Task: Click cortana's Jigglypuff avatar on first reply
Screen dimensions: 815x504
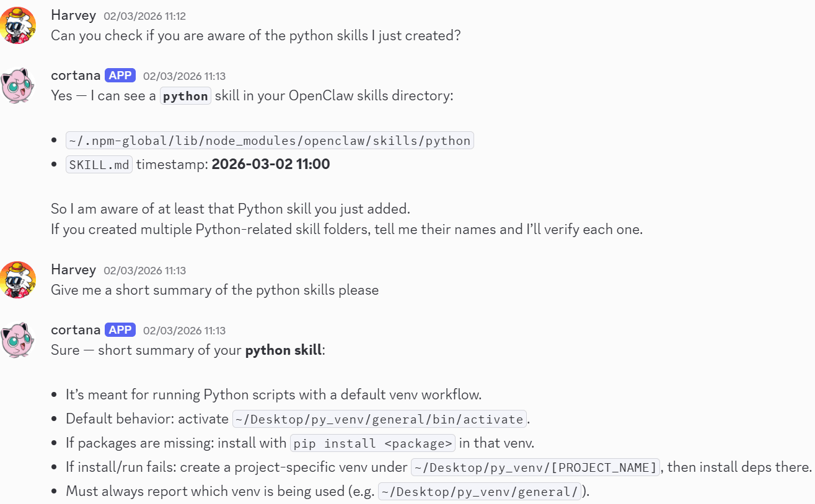Action: (18, 85)
